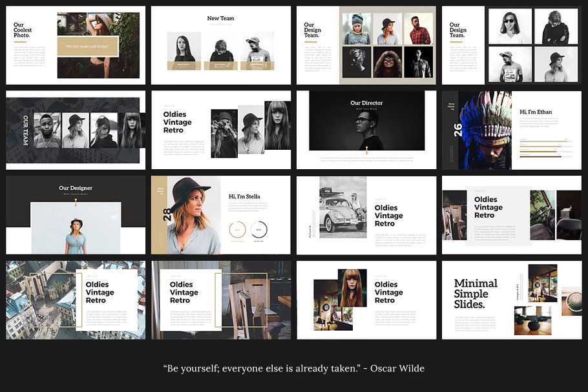Image resolution: width=588 pixels, height=392 pixels.
Task: Open the "Our Coolest Photo" slide thumbnail
Action: 76,44
